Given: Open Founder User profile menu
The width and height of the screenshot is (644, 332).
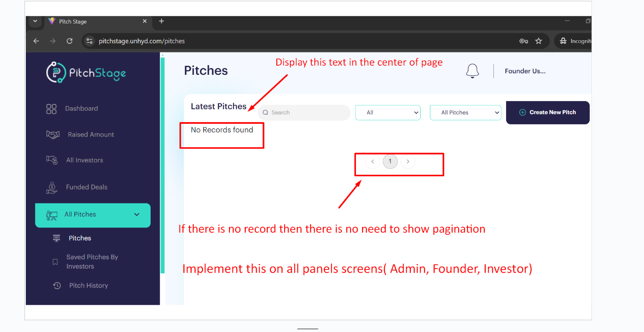Looking at the screenshot, I should coord(525,71).
